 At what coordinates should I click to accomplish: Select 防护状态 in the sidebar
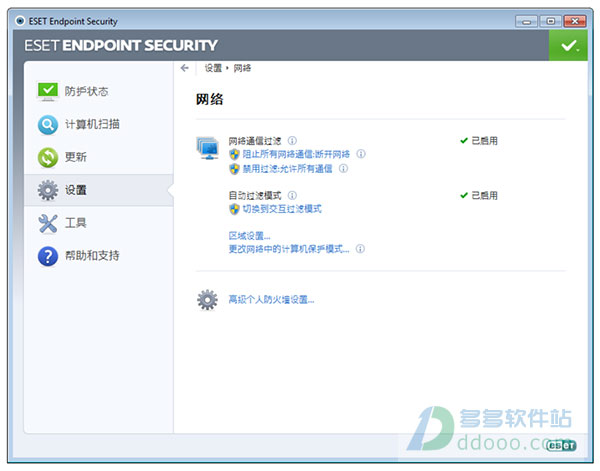click(x=86, y=91)
